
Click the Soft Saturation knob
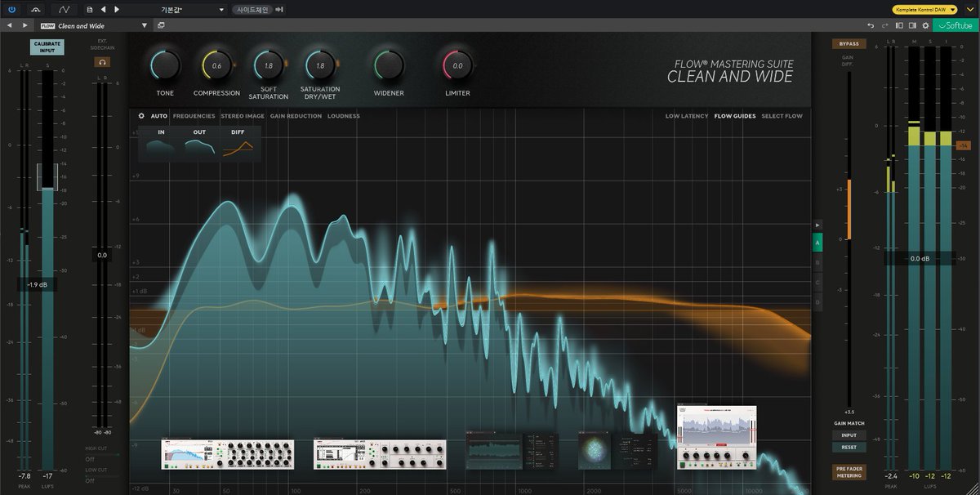point(268,65)
